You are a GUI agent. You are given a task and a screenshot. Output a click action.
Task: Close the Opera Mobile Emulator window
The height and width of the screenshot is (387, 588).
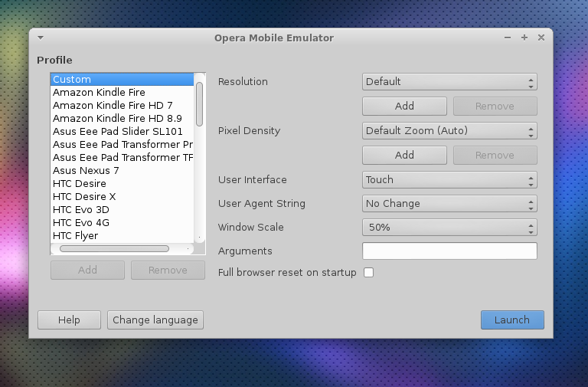click(541, 38)
